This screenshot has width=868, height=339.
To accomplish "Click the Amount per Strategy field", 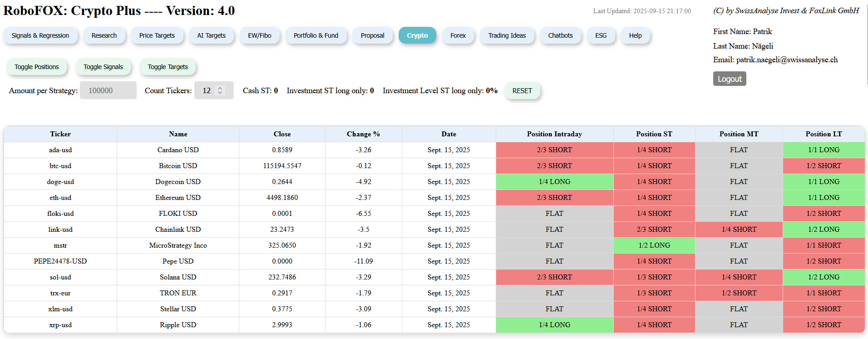I will (x=108, y=90).
